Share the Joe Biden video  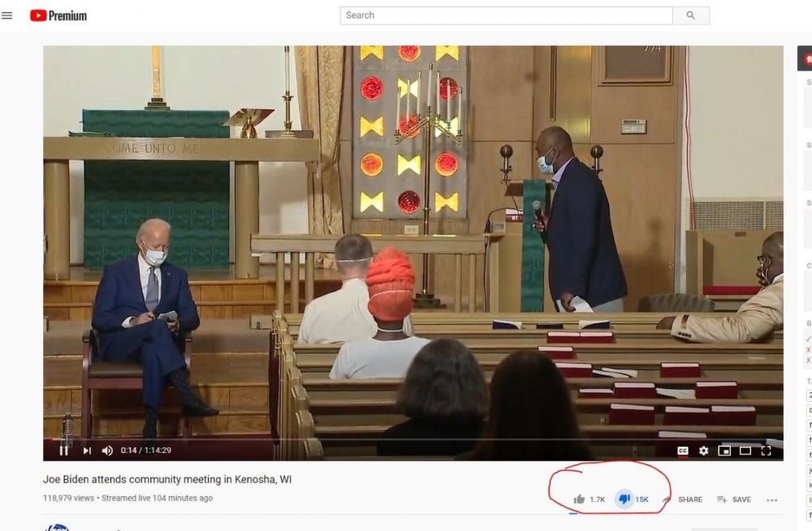[684, 499]
